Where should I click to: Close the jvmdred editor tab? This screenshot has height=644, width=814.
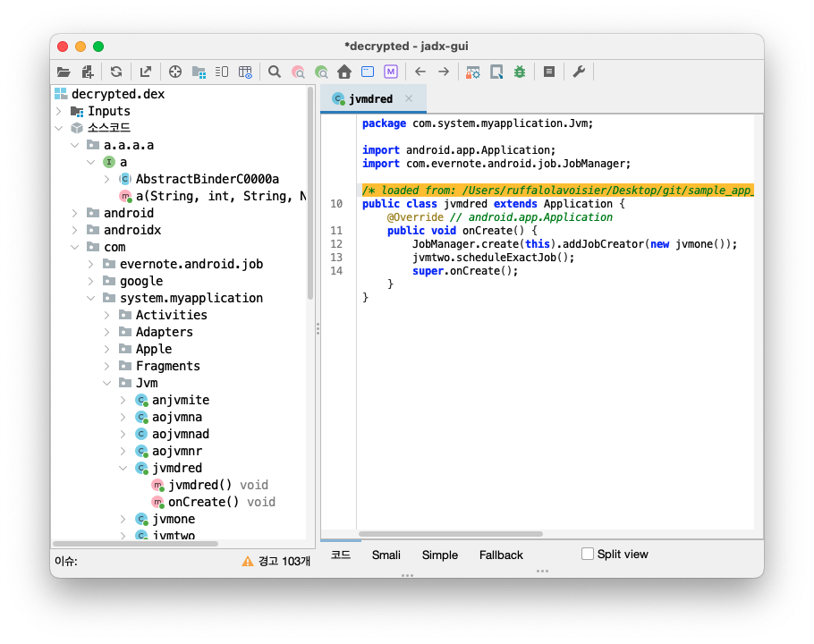(x=409, y=99)
